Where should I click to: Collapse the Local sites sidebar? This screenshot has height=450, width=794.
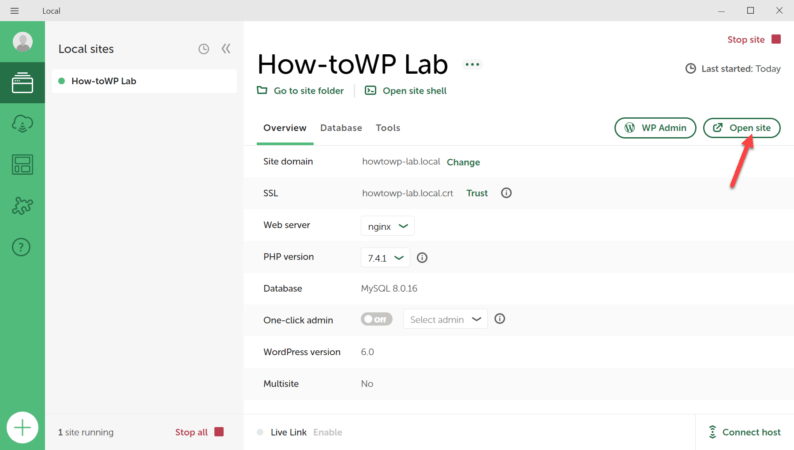click(x=226, y=49)
